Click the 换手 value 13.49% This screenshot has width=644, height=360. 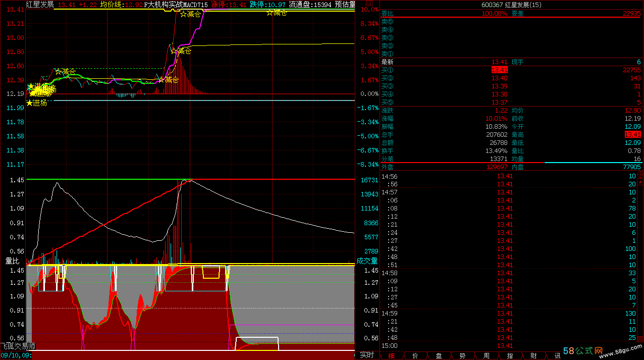(496, 150)
